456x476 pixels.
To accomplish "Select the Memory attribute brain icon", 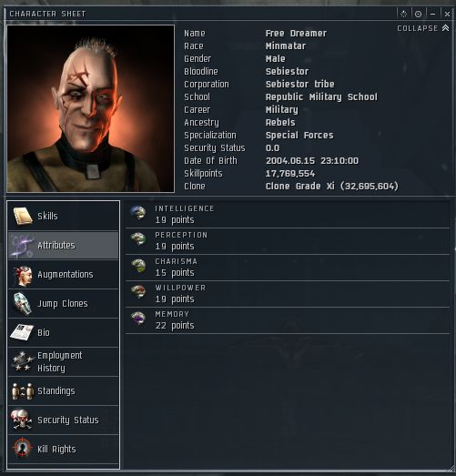I will tap(138, 319).
